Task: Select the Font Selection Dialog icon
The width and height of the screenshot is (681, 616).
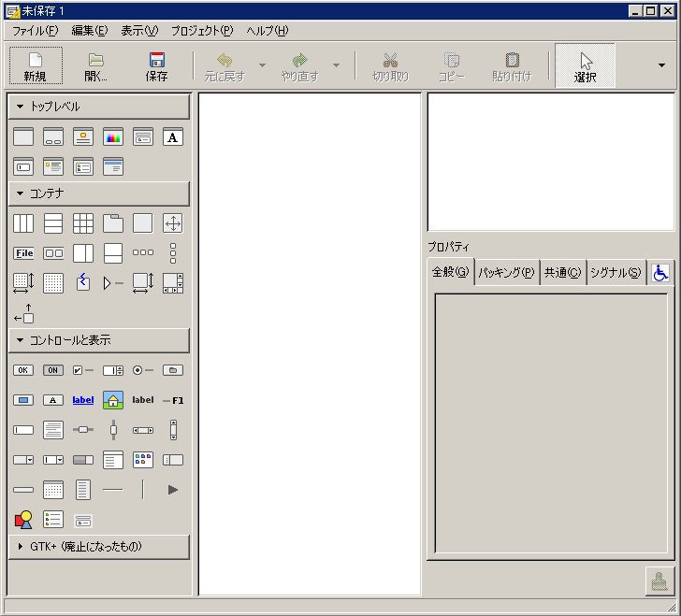Action: tap(173, 137)
